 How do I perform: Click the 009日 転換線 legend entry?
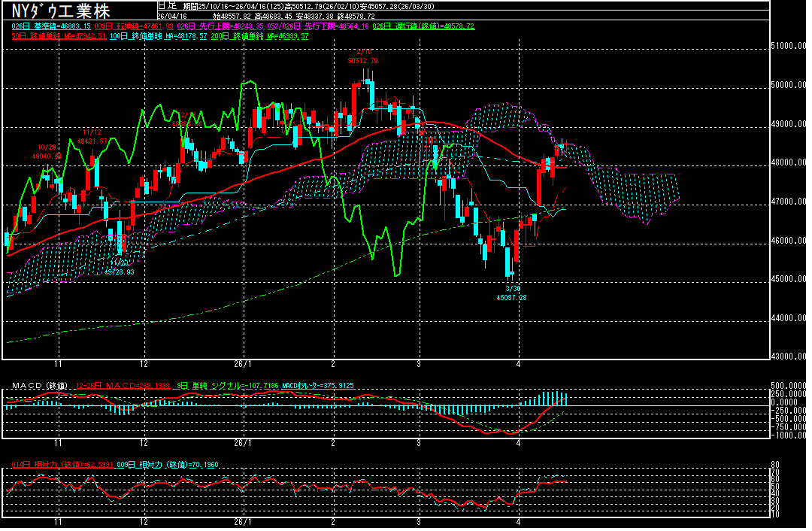pyautogui.click(x=127, y=26)
